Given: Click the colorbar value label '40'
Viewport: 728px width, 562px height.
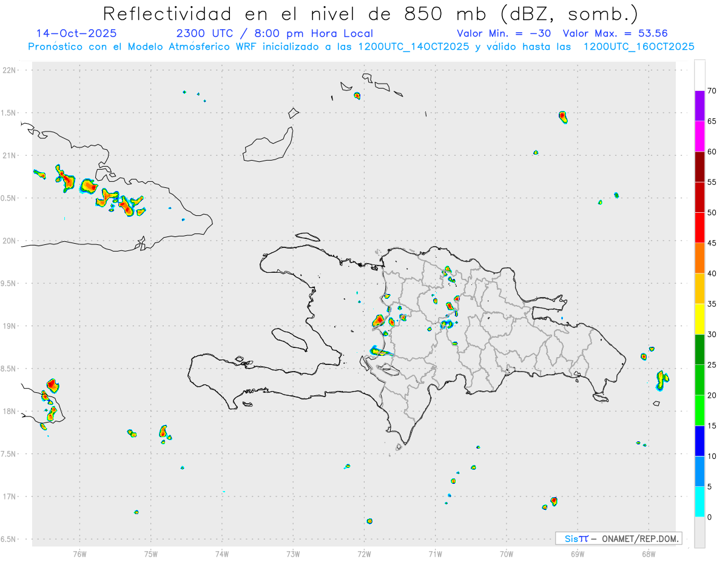Looking at the screenshot, I should 712,273.
